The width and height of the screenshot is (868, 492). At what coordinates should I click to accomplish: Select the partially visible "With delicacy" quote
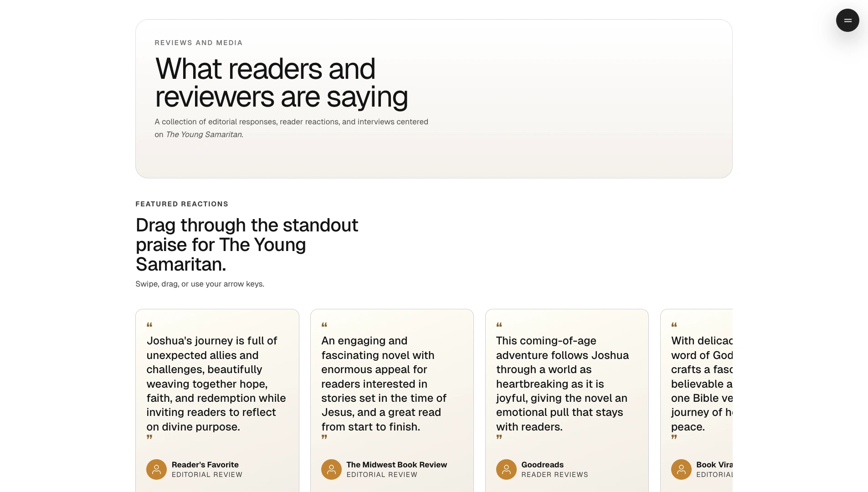(x=701, y=384)
